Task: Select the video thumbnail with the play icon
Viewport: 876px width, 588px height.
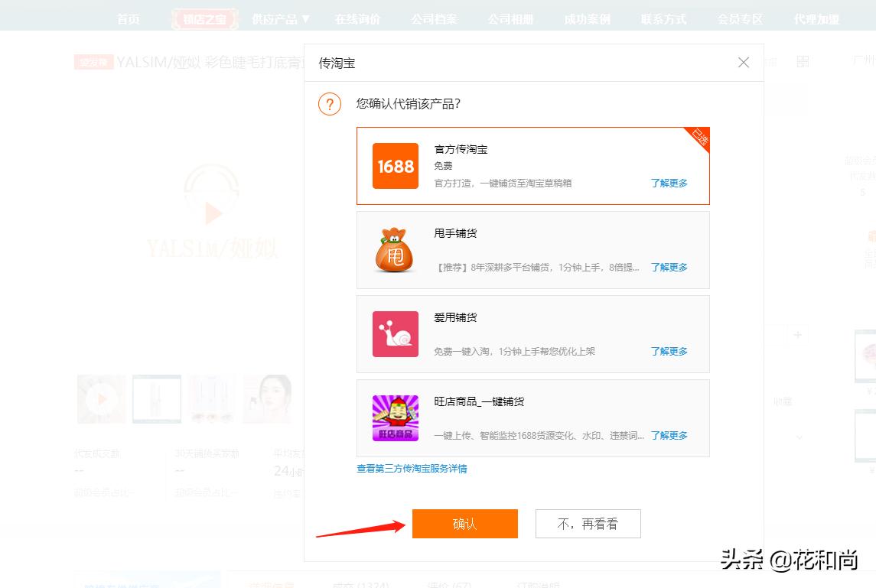Action: (x=102, y=398)
